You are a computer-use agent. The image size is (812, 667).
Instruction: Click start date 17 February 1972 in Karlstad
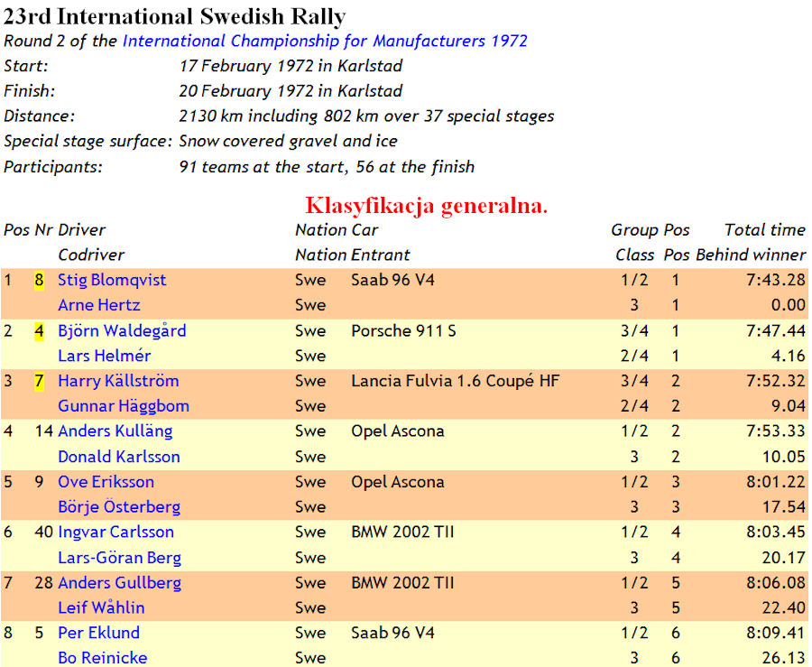(x=291, y=66)
